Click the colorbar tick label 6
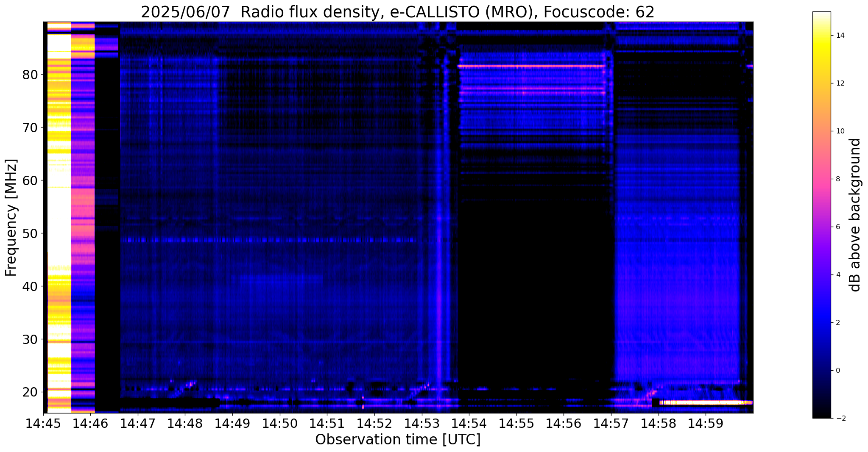Viewport: 868px width, 452px height. [x=838, y=227]
